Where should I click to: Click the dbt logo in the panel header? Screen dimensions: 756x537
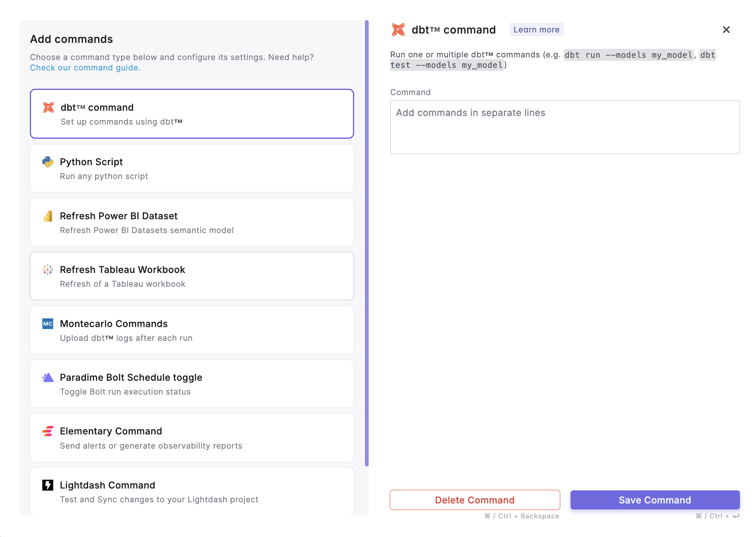pos(398,30)
